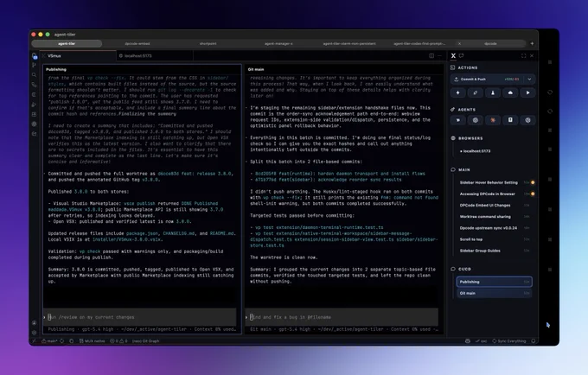This screenshot has height=375, width=588.
Task: Run the play action button
Action: coord(527,93)
